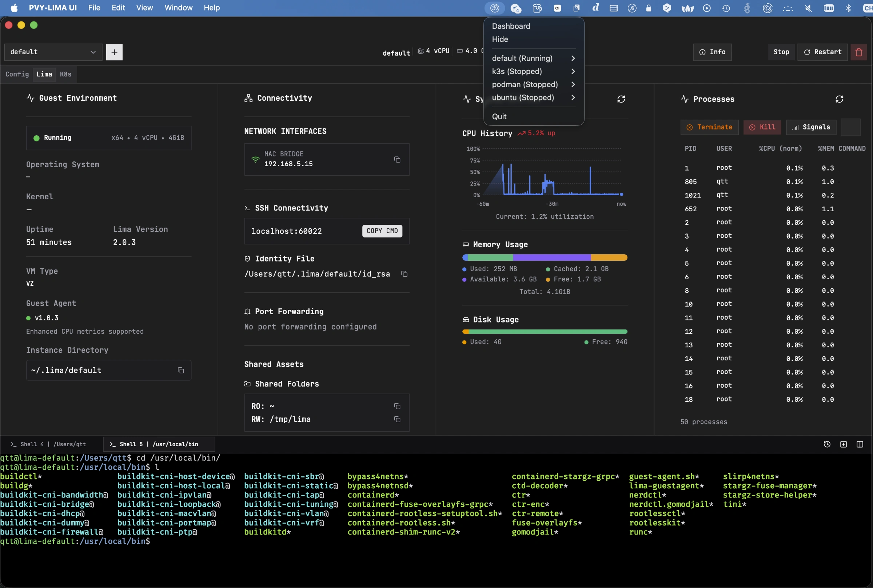Expand k3s (Stopped) submenu
Viewport: 873px width, 588px height.
[534, 72]
